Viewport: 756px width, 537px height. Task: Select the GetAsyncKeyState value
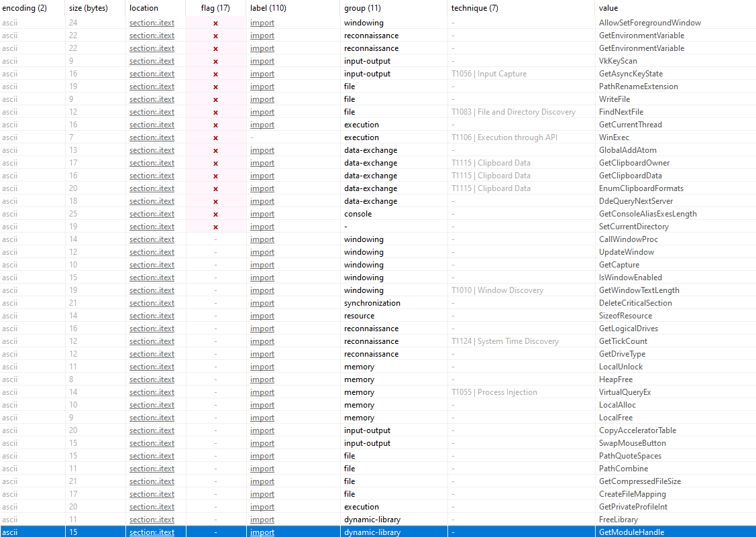pos(631,74)
